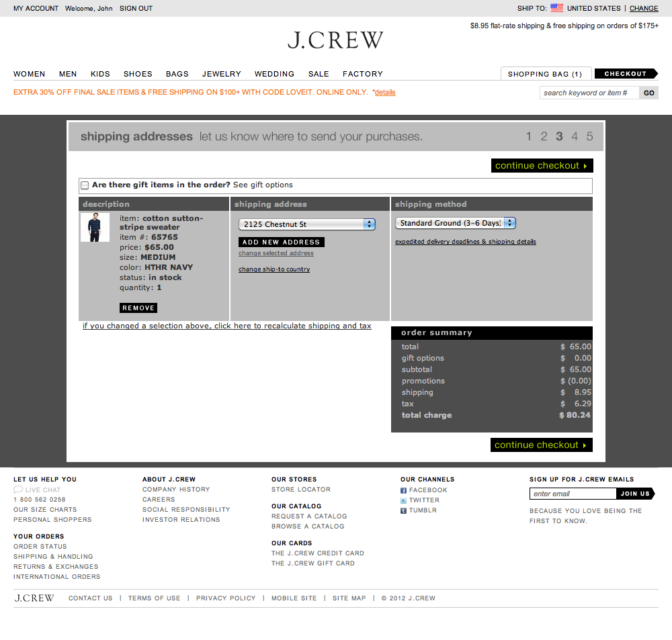Open the Standard Ground shipping method dropdown
The height and width of the screenshot is (640, 672).
455,222
